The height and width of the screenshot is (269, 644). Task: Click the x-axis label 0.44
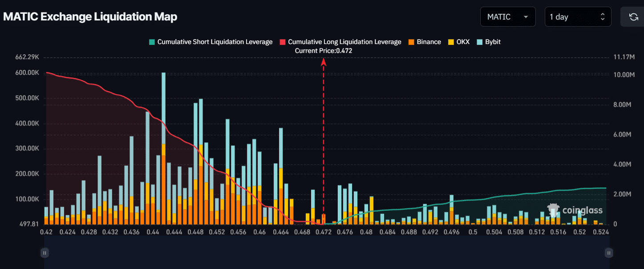click(x=153, y=232)
